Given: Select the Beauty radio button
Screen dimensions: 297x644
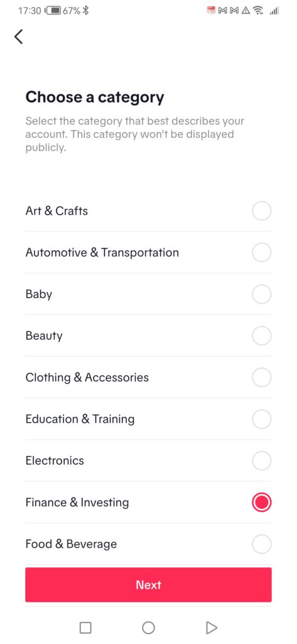Looking at the screenshot, I should click(x=262, y=336).
